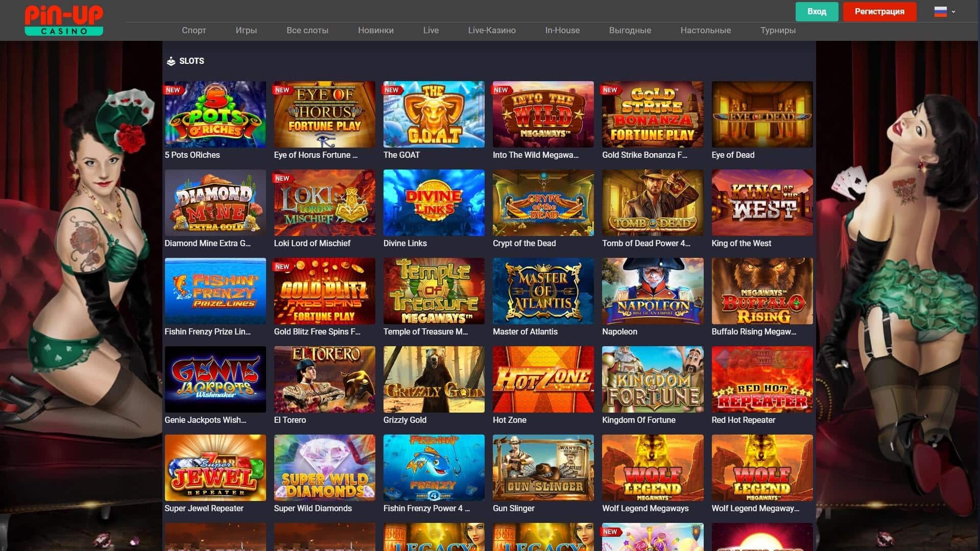Click the 'Eye of Dead' title text

tap(733, 155)
